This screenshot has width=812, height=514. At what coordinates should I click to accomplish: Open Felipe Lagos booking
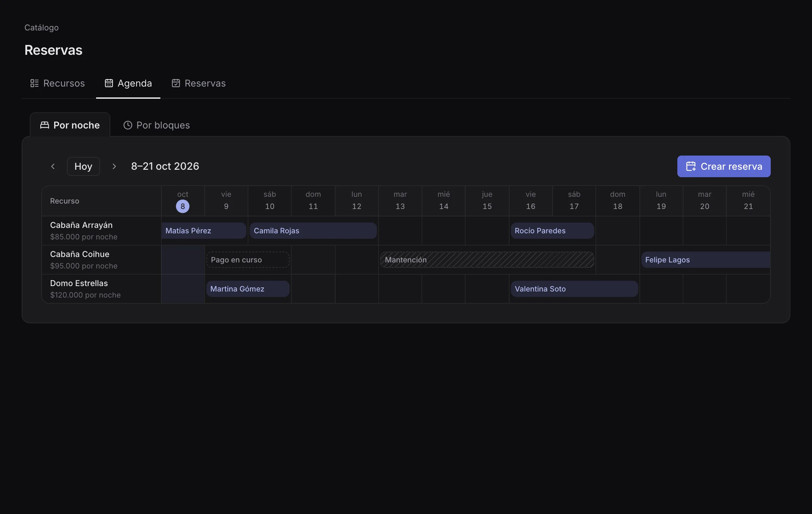click(705, 260)
